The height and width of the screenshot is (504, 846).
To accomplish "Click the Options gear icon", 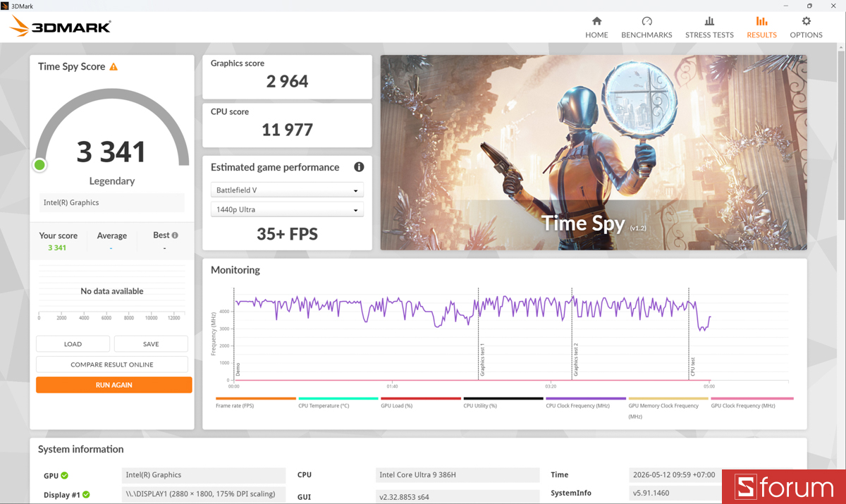I will 806,21.
